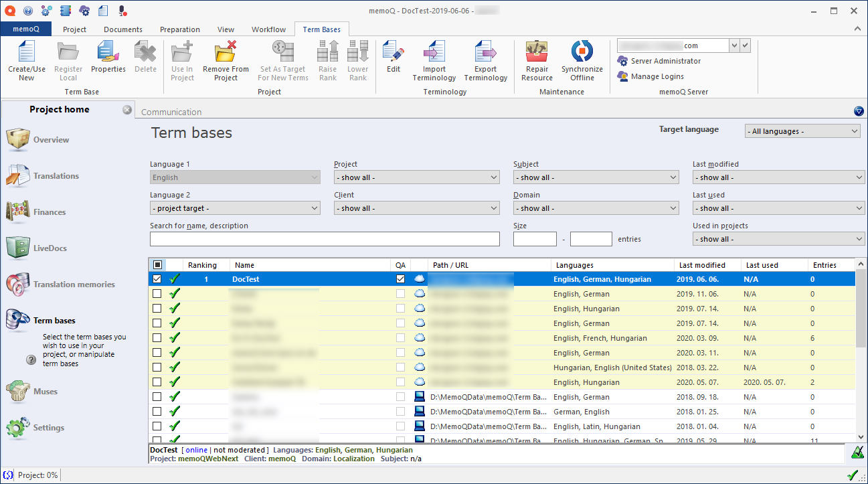Uncheck the DocTest term base checkbox

(157, 279)
